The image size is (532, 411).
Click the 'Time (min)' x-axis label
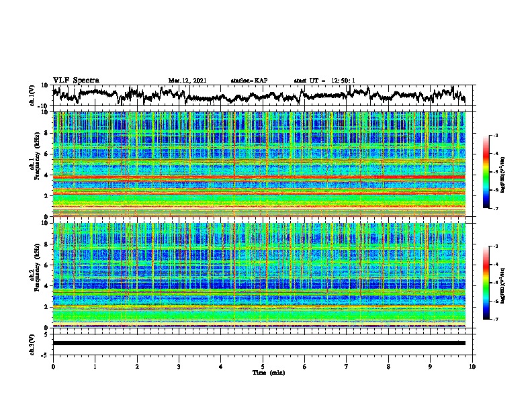tap(269, 372)
